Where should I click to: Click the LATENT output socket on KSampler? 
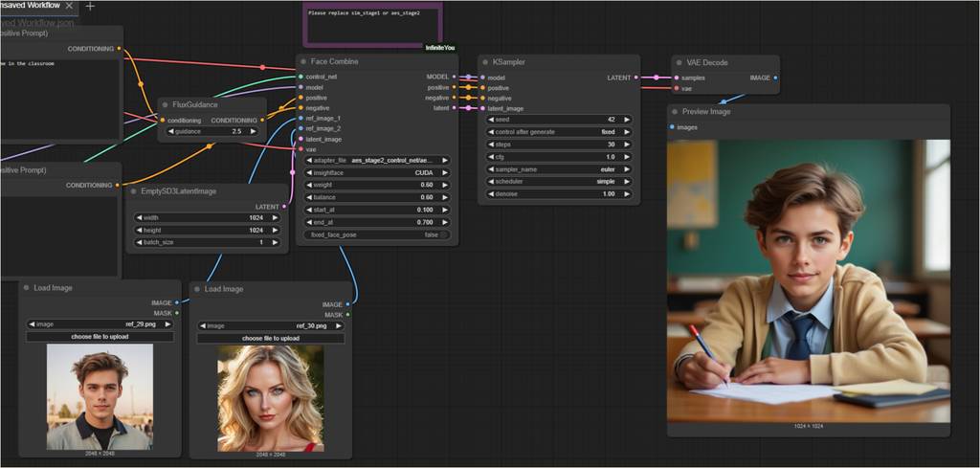pyautogui.click(x=642, y=78)
